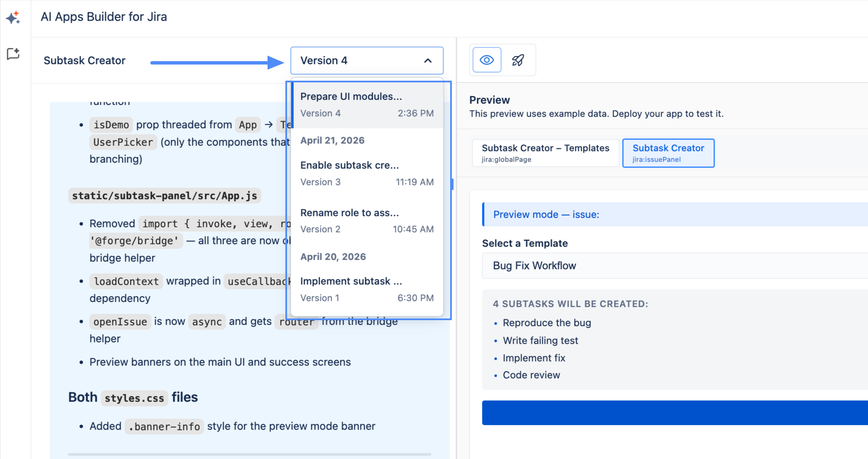
Task: Click '4 SUBTASKS WILL BE CREATED:' label
Action: click(570, 304)
